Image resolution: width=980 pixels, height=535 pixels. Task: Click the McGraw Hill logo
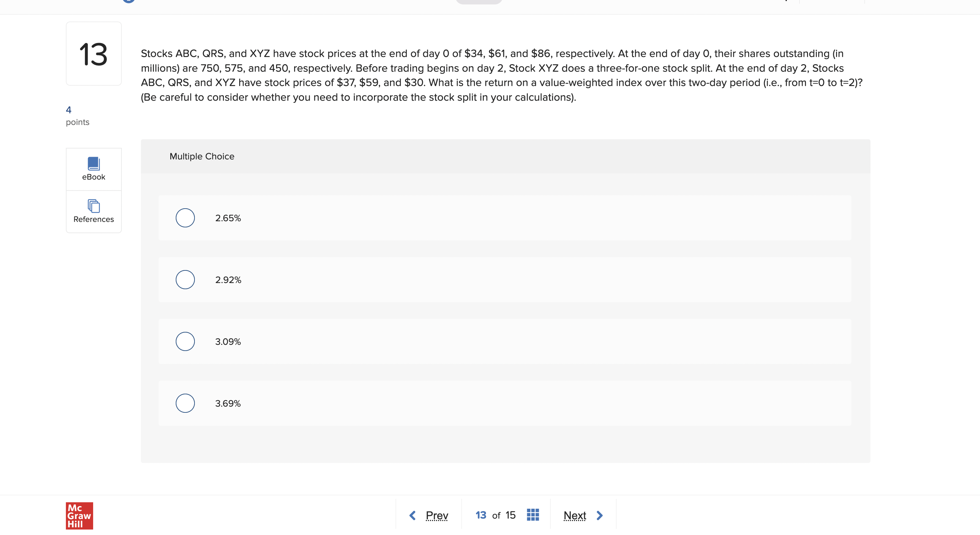(79, 516)
